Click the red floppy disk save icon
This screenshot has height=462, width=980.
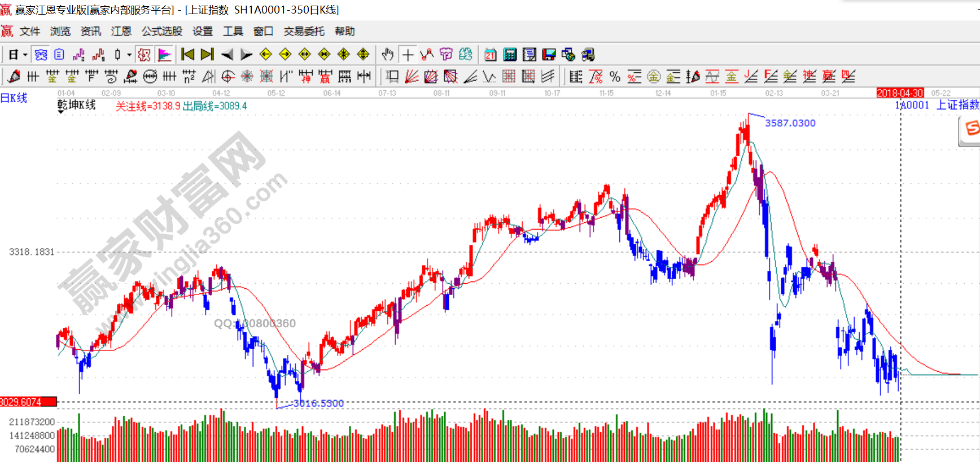tap(549, 55)
